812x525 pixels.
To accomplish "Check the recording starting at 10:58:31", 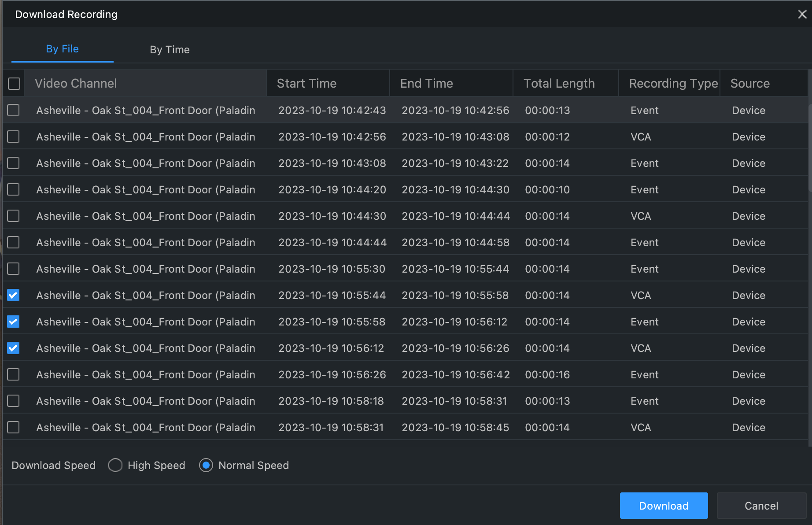I will (14, 427).
